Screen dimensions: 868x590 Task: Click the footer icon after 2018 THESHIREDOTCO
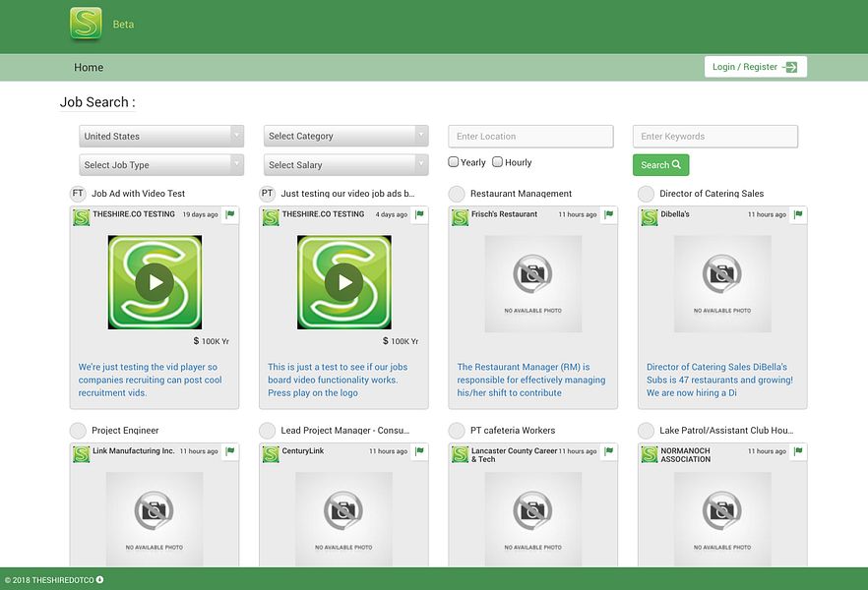click(99, 579)
